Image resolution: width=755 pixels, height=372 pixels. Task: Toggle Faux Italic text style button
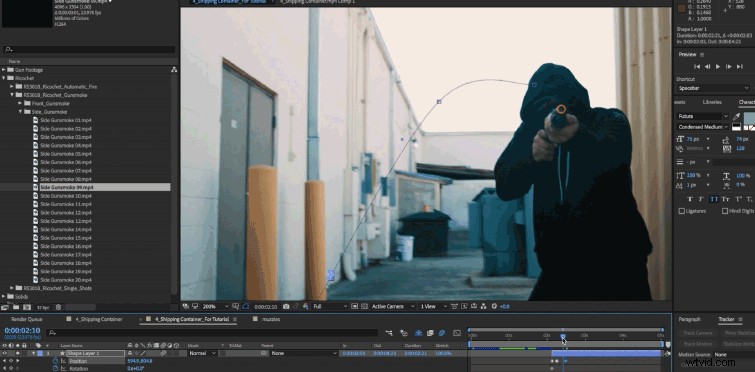point(702,199)
